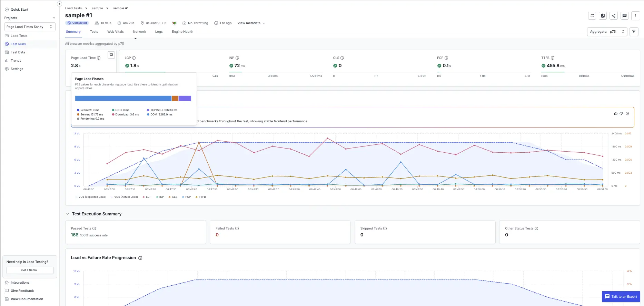The height and width of the screenshot is (306, 644).
Task: Toggle LCP series in chart legend
Action: pyautogui.click(x=147, y=197)
